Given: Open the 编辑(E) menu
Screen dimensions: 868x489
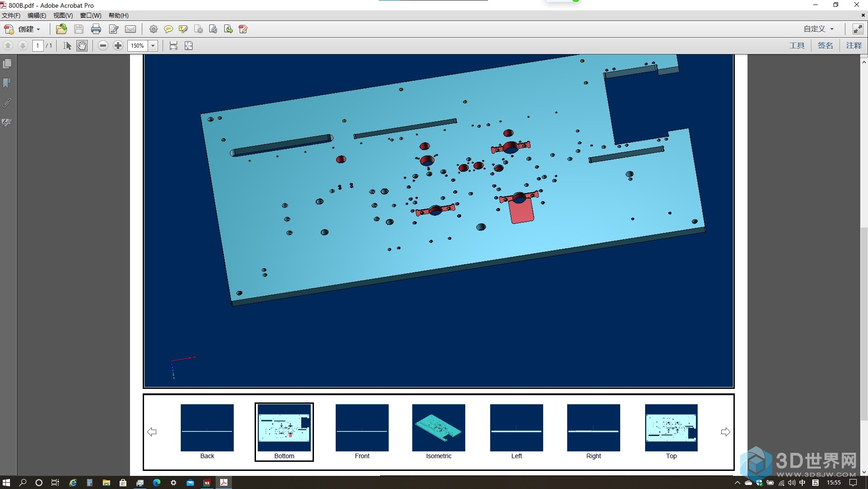Looking at the screenshot, I should 37,15.
